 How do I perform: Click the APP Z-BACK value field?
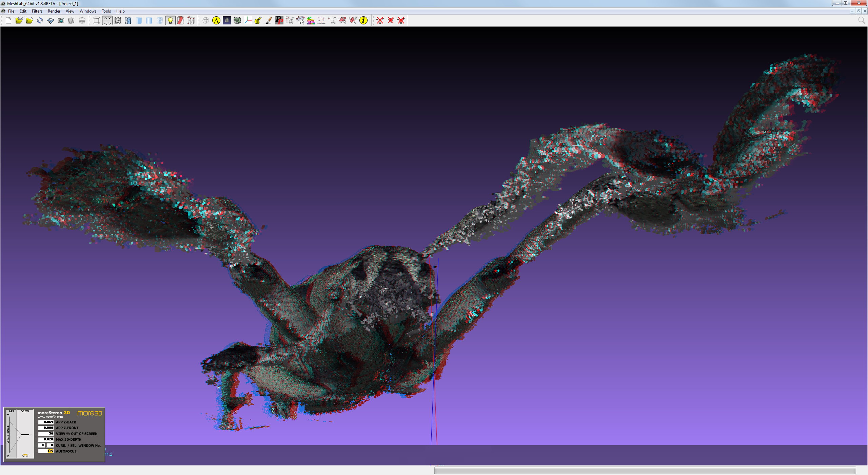point(46,422)
